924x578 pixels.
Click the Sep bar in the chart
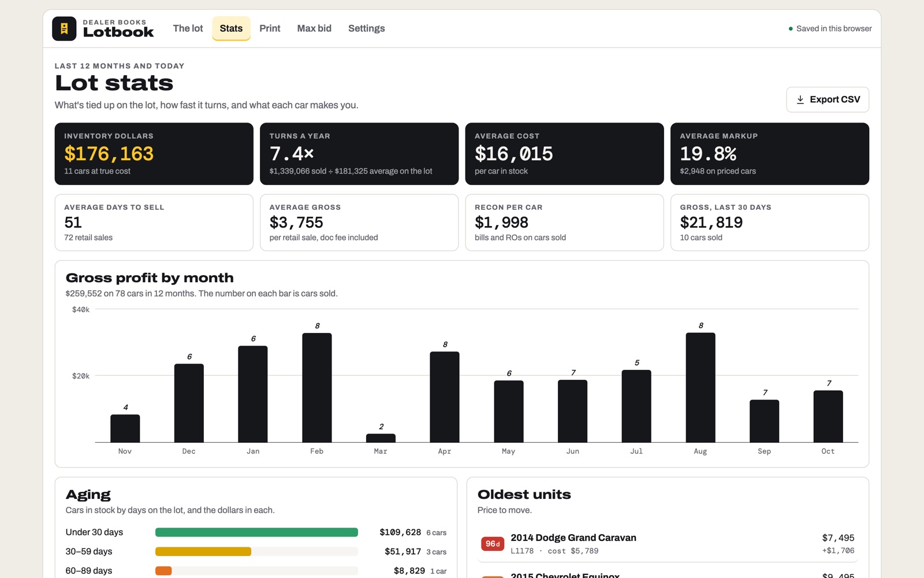765,421
